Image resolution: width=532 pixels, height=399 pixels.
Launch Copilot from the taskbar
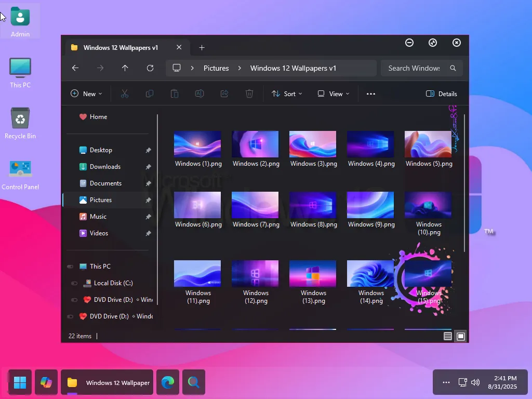[46, 382]
